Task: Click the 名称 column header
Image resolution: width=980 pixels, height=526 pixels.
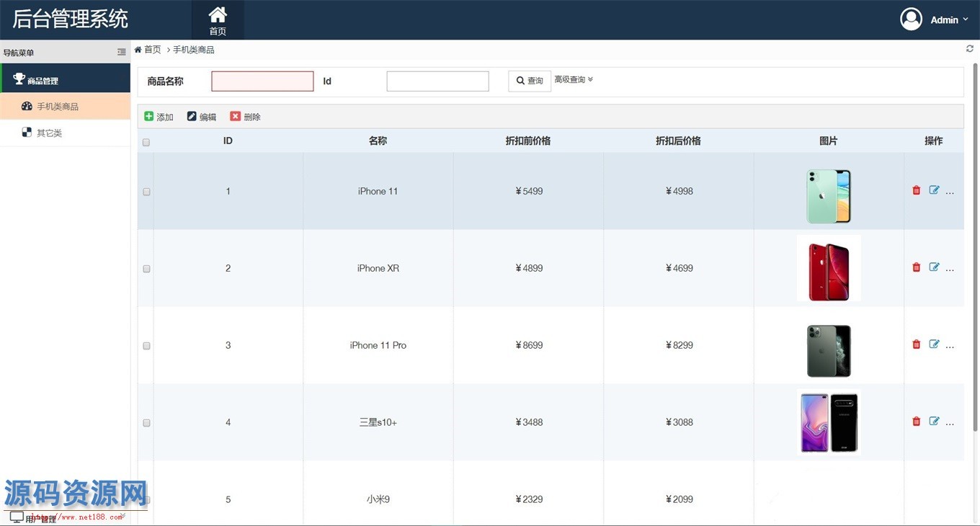Action: [378, 141]
